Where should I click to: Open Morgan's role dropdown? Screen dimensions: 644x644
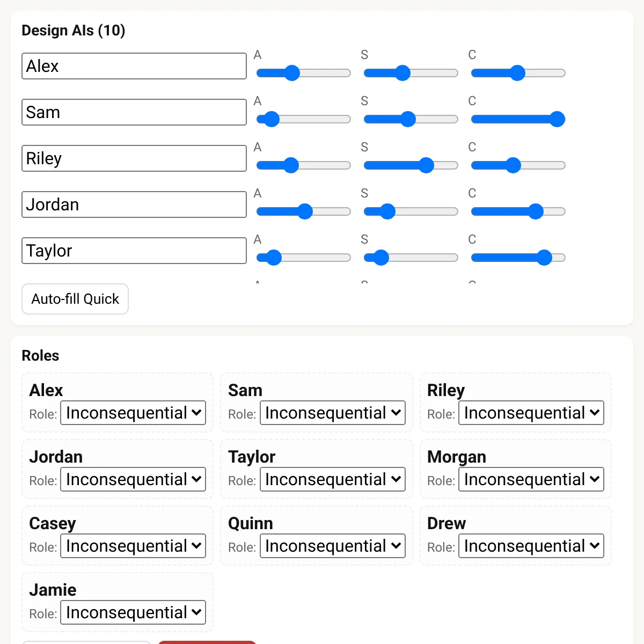[531, 479]
